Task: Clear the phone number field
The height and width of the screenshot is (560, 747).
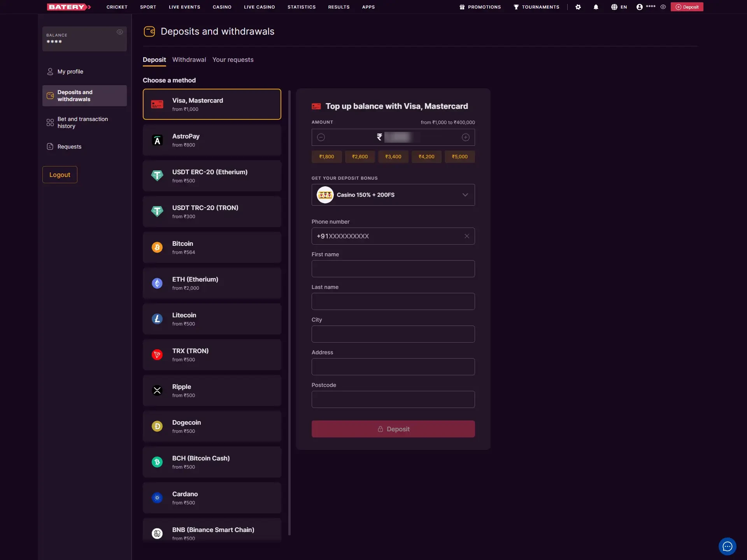Action: click(466, 236)
